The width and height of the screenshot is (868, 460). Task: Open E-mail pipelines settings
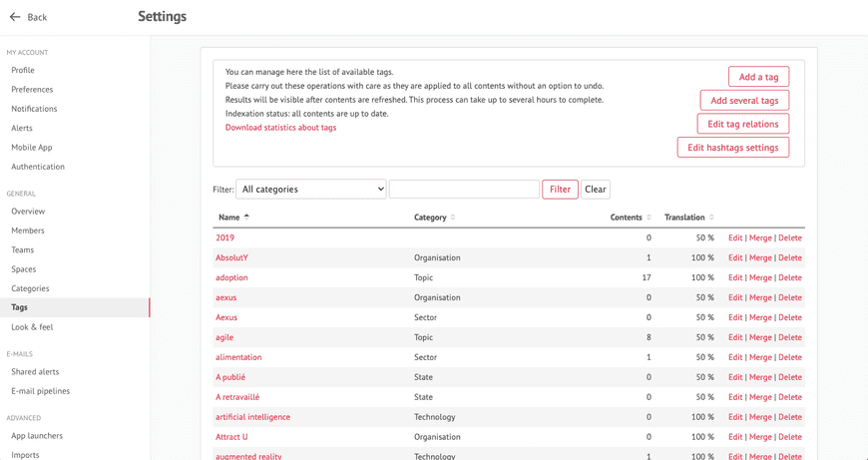click(x=41, y=391)
